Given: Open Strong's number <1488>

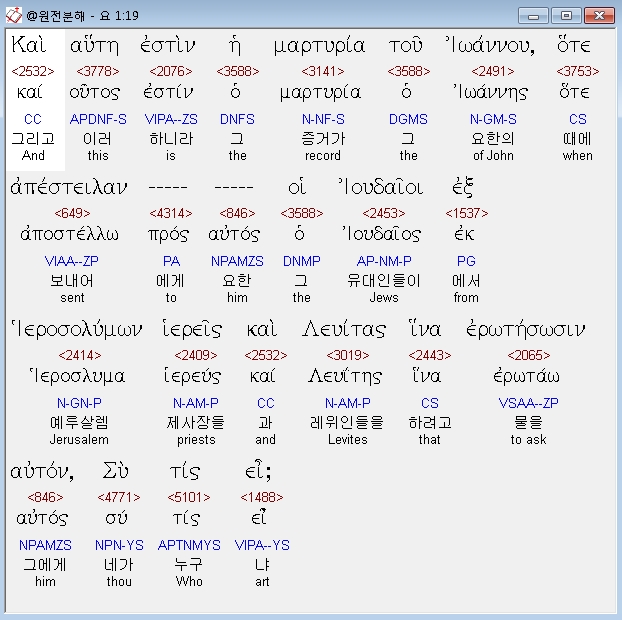Looking at the screenshot, I should (x=262, y=497).
